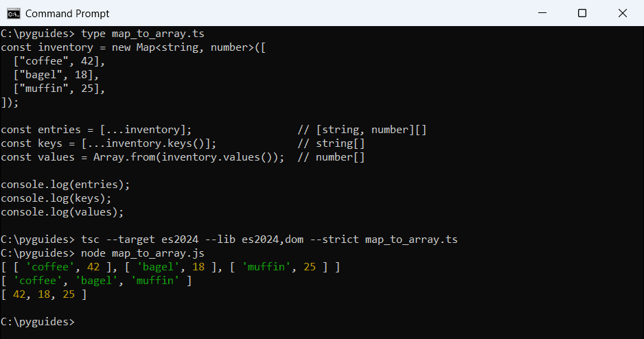
Task: Click 'const keys = [...inventory.keys()];' code
Action: pos(108,143)
